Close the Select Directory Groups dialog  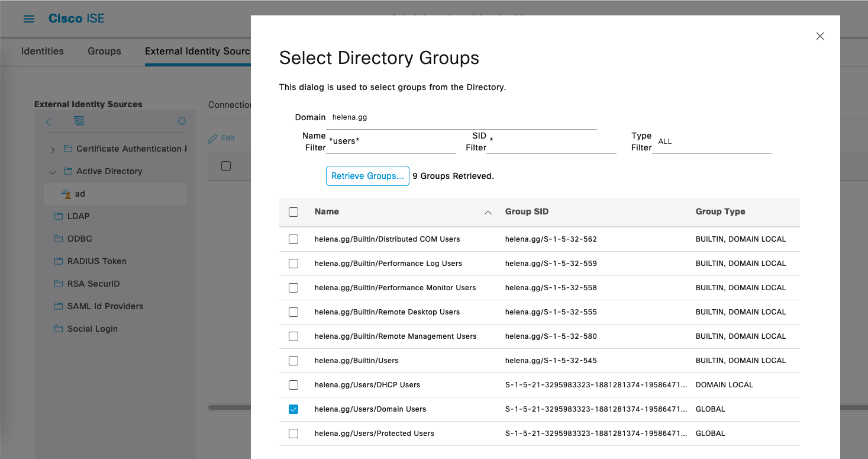pos(819,36)
